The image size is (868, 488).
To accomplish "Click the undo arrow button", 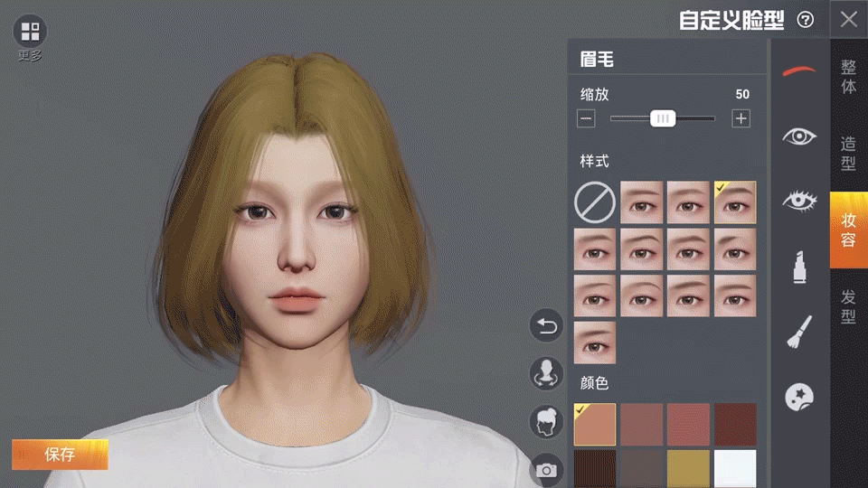I will pos(546,326).
